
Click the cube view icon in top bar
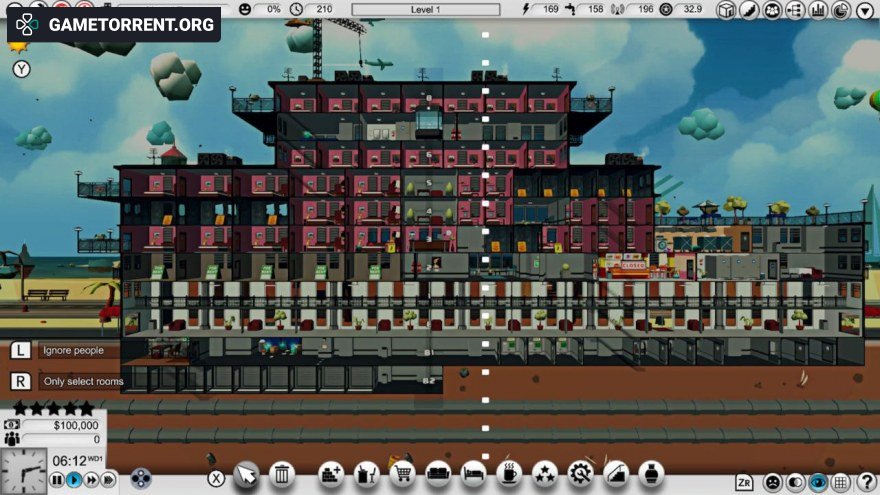726,10
